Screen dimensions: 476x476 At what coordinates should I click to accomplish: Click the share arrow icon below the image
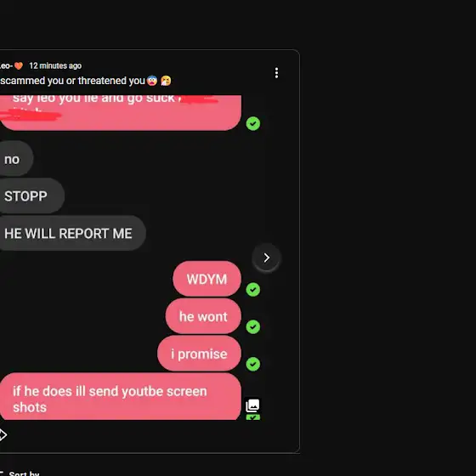coord(3,434)
